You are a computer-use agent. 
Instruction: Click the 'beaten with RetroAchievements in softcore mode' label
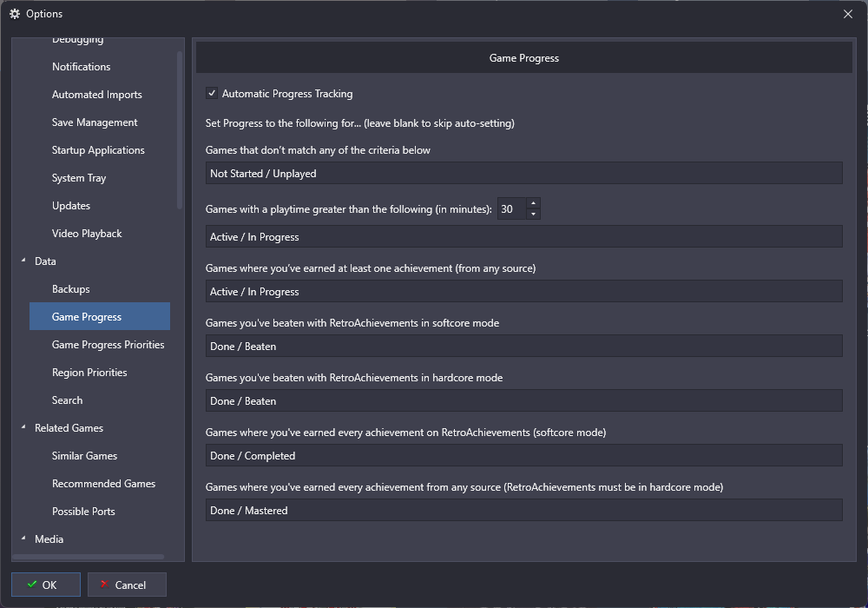[x=352, y=323]
